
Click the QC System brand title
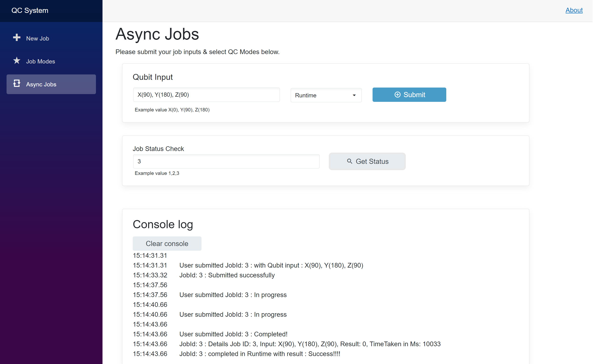pos(30,11)
